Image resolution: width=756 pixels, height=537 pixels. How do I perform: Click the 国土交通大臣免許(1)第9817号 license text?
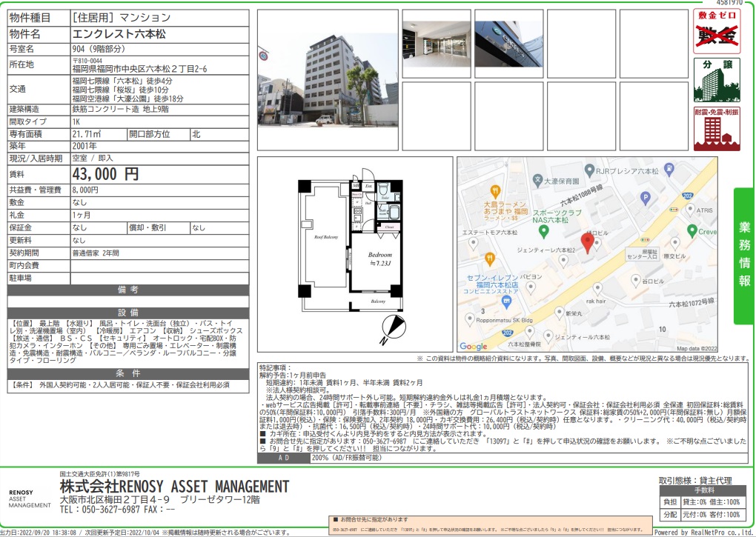point(100,474)
